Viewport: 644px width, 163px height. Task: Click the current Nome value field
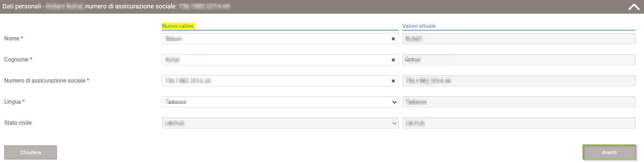519,39
